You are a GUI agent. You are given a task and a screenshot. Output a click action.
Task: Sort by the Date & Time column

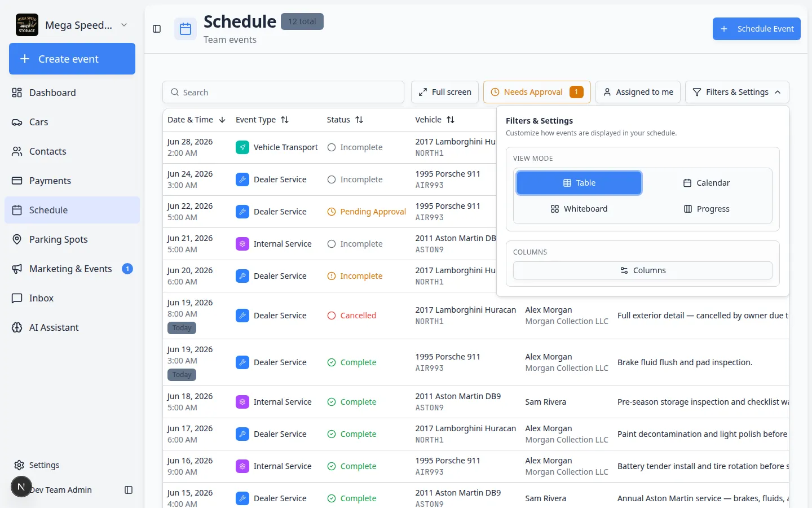tap(196, 120)
